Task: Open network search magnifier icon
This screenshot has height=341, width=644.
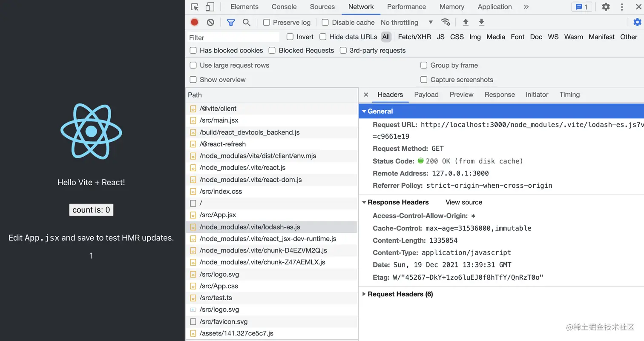Action: click(246, 22)
